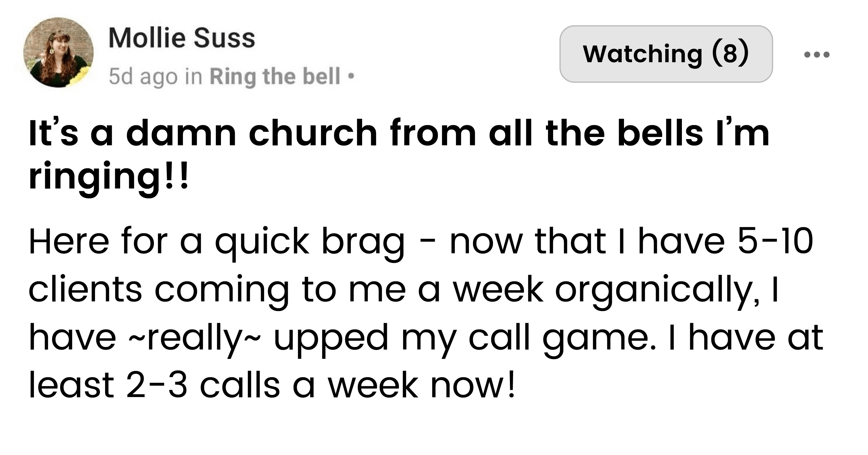Screen dimensions: 868x455
Task: Click the 5d ago timestamp
Action: click(x=143, y=76)
